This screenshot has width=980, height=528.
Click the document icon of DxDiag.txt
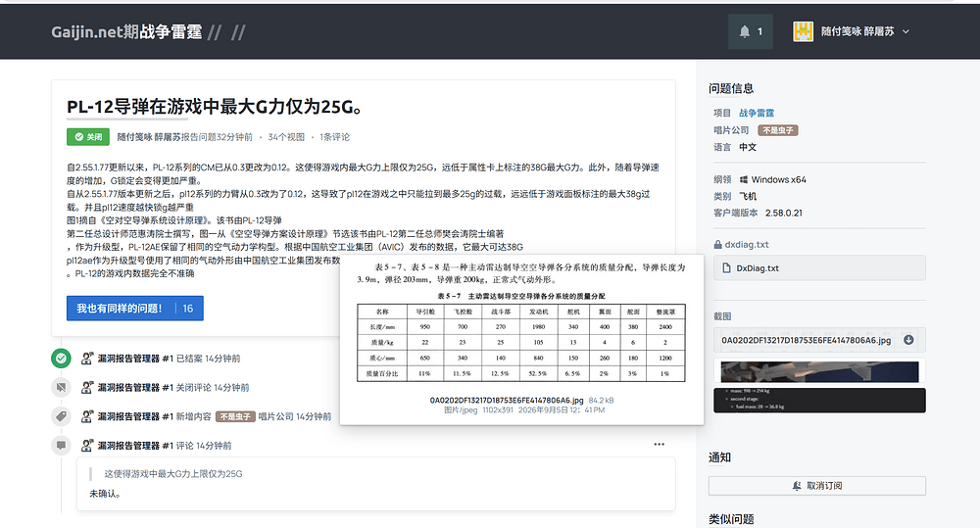[x=726, y=268]
